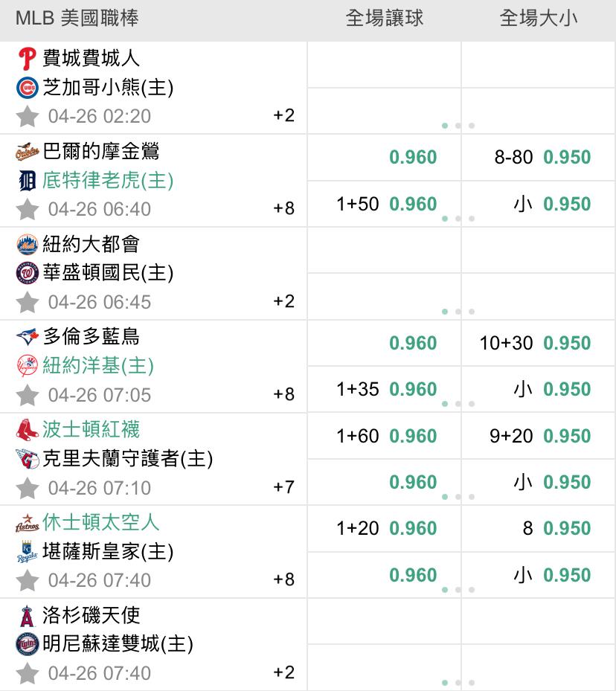
Task: Open +2 extra markets for Angels game
Action: pyautogui.click(x=284, y=673)
